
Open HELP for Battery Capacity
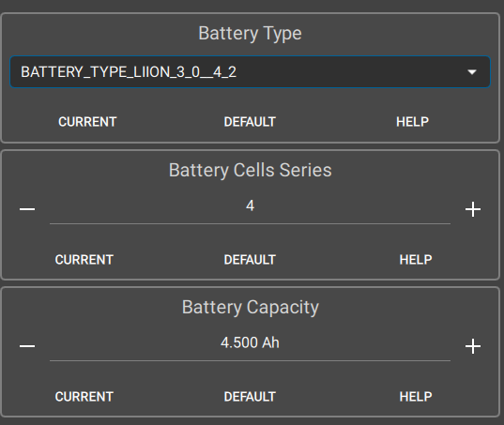coord(416,397)
